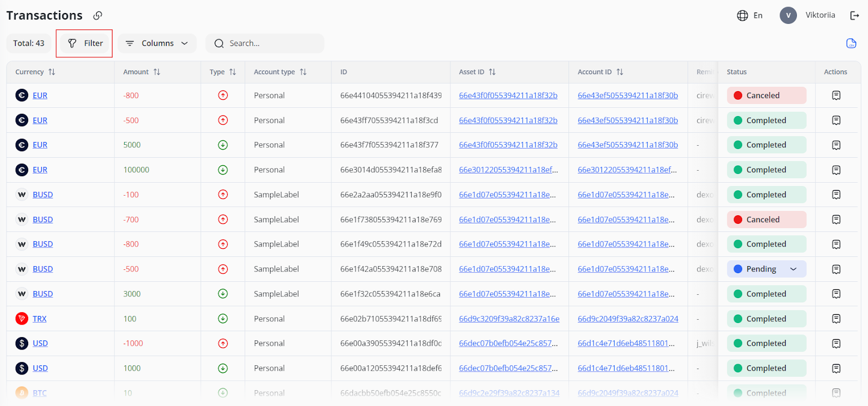868x406 pixels.
Task: Click the Total: 43 badge
Action: (29, 43)
